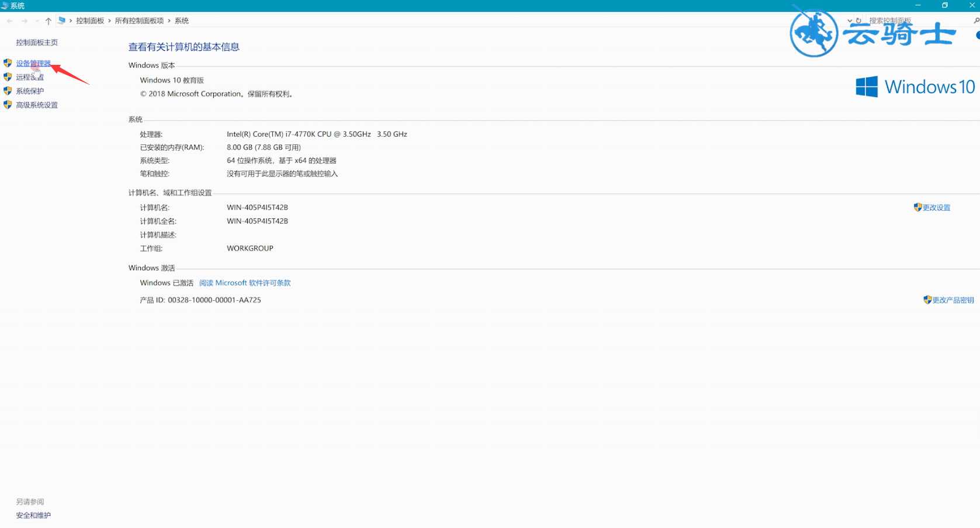Click Change product key (更改产品密钥)
Image resolution: width=980 pixels, height=528 pixels.
(x=953, y=300)
